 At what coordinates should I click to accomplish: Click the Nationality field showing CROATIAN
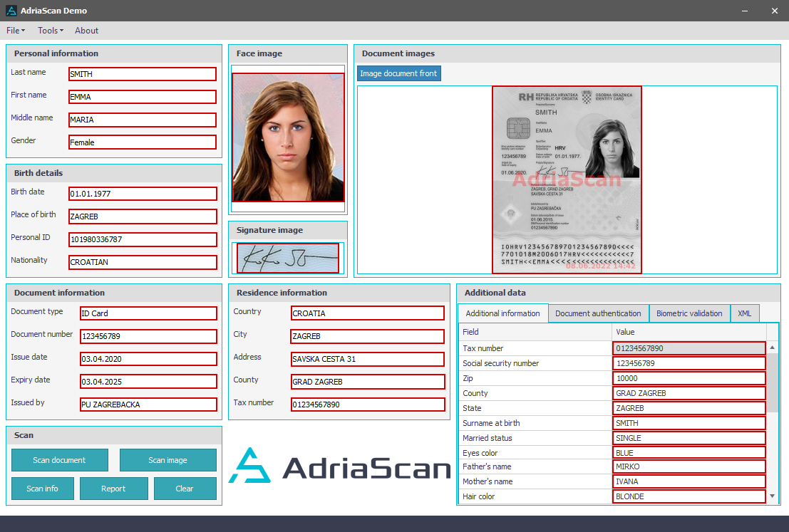tap(143, 262)
